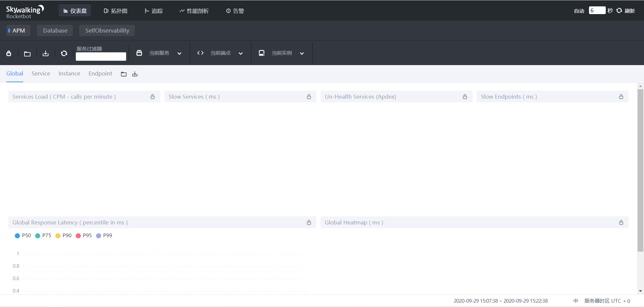The width and height of the screenshot is (644, 307).
Task: Click the scrollbar up arrow
Action: pos(640,86)
